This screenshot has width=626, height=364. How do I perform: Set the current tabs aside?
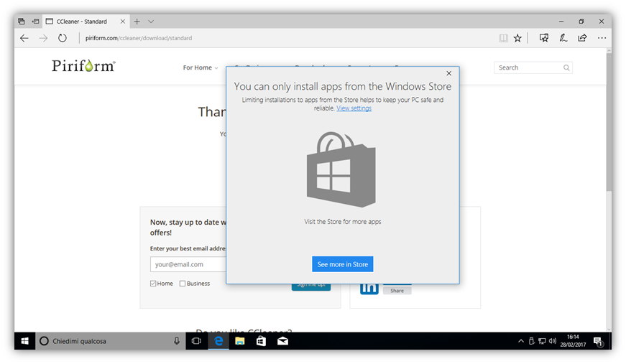click(x=35, y=22)
